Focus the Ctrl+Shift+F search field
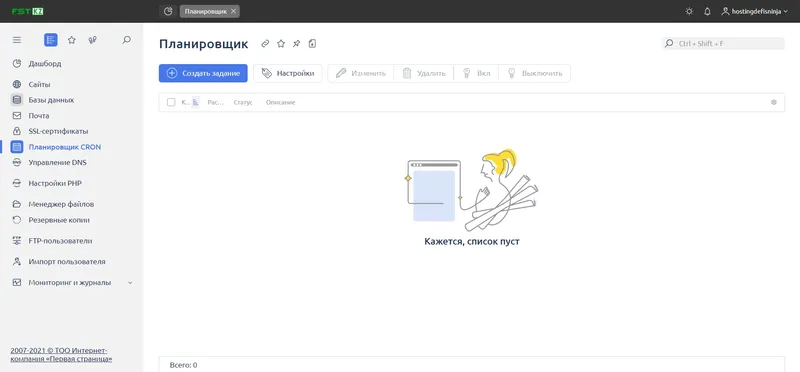Viewport: 800px width, 372px height. click(x=723, y=44)
